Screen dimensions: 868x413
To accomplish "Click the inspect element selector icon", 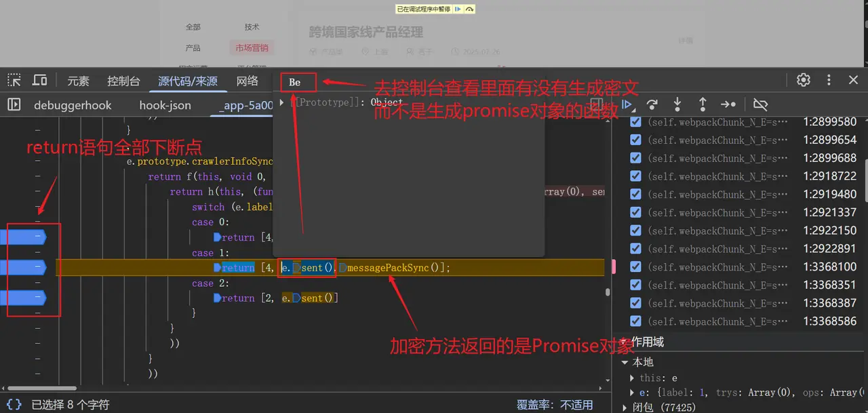I will coord(14,81).
